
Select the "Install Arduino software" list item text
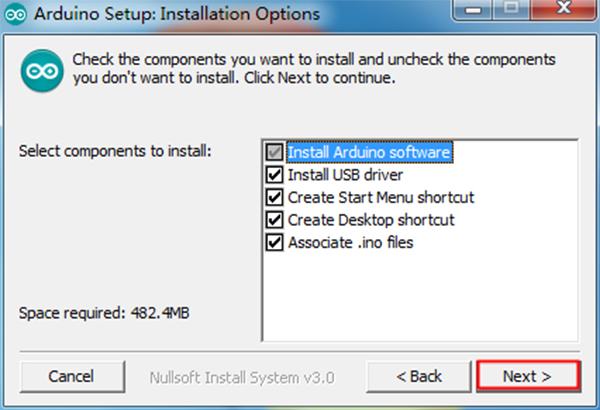point(370,153)
